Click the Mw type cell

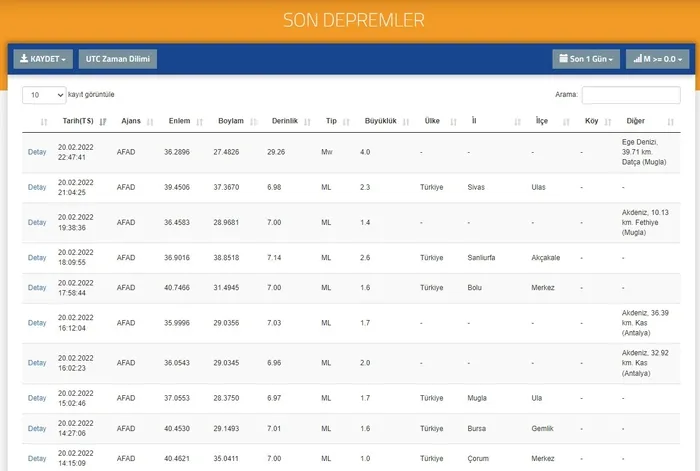[x=327, y=152]
